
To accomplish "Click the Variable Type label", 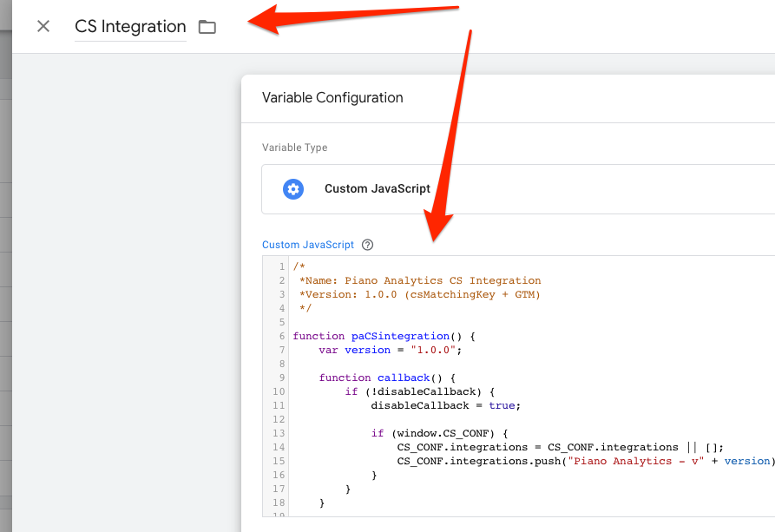I will point(294,148).
